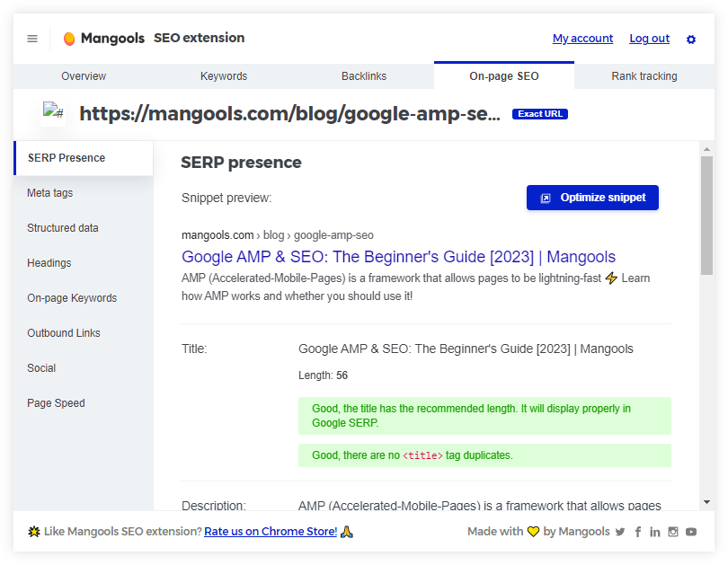Click the snippet description text
Screen dimensions: 728x565
(x=415, y=287)
